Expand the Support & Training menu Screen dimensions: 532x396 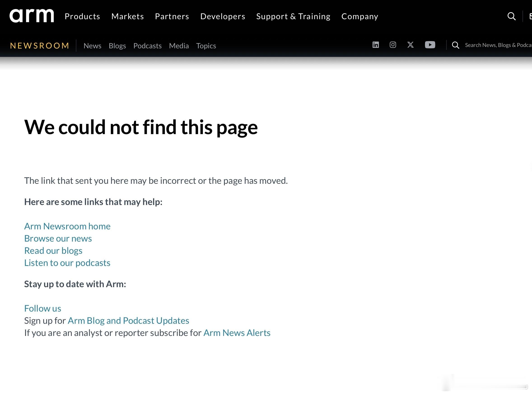[x=293, y=16]
